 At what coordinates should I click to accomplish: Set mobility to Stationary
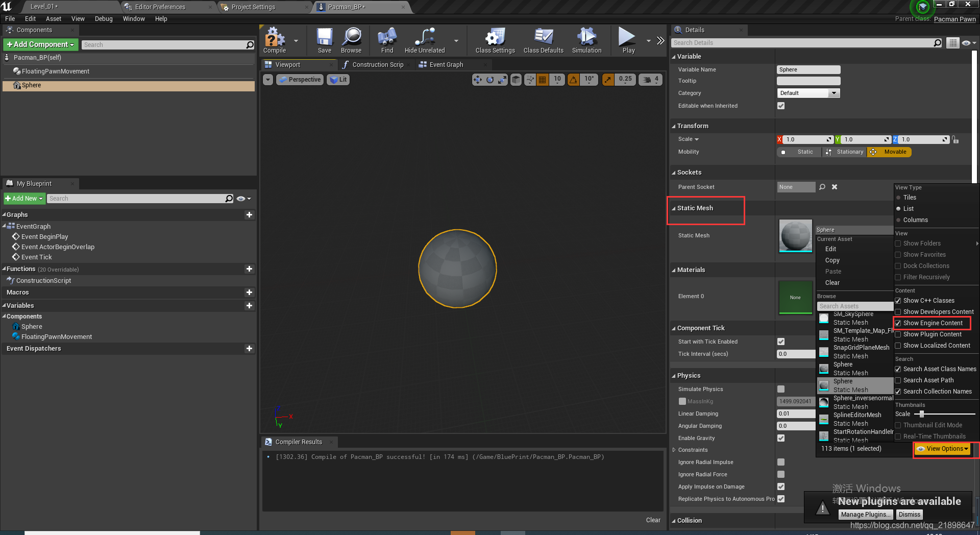click(845, 152)
